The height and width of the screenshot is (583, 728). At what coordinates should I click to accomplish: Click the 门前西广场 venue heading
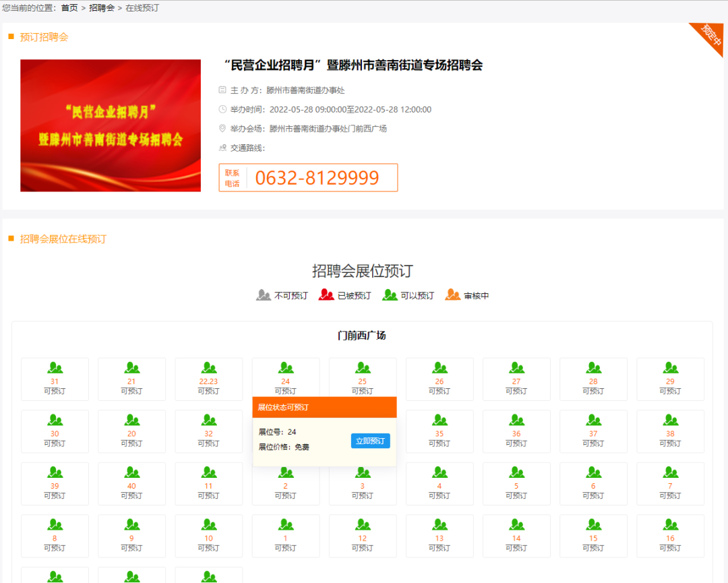tap(362, 335)
